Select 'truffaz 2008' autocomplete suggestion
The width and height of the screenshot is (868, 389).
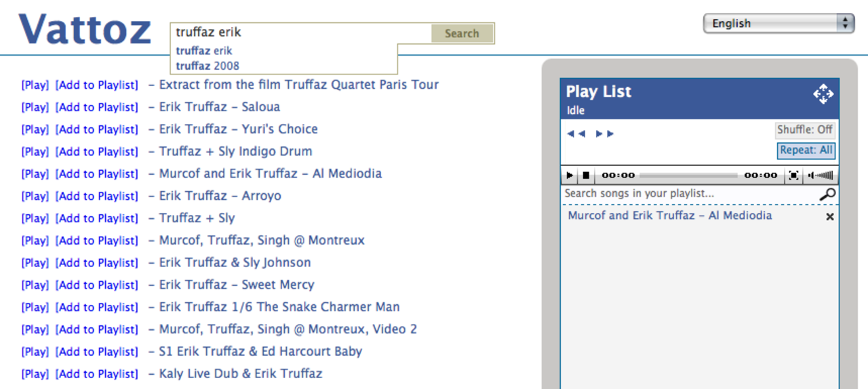tap(208, 66)
